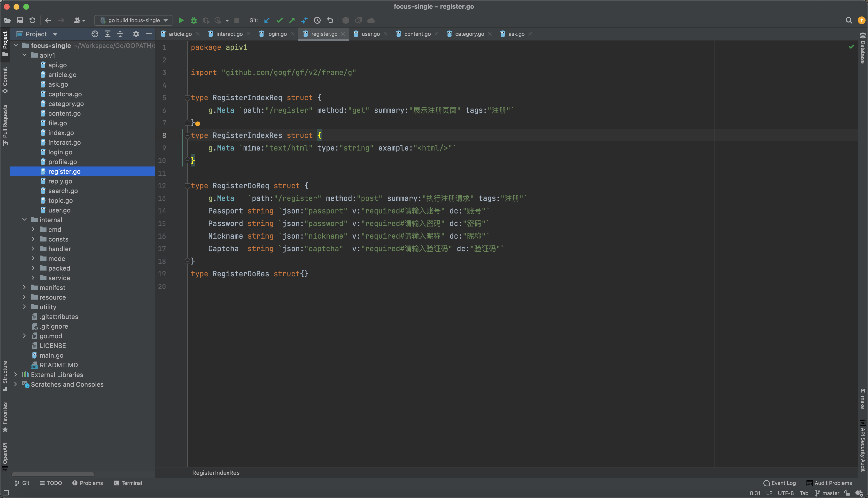Run the go build focus-single configuration
This screenshot has height=498, width=868.
[181, 21]
